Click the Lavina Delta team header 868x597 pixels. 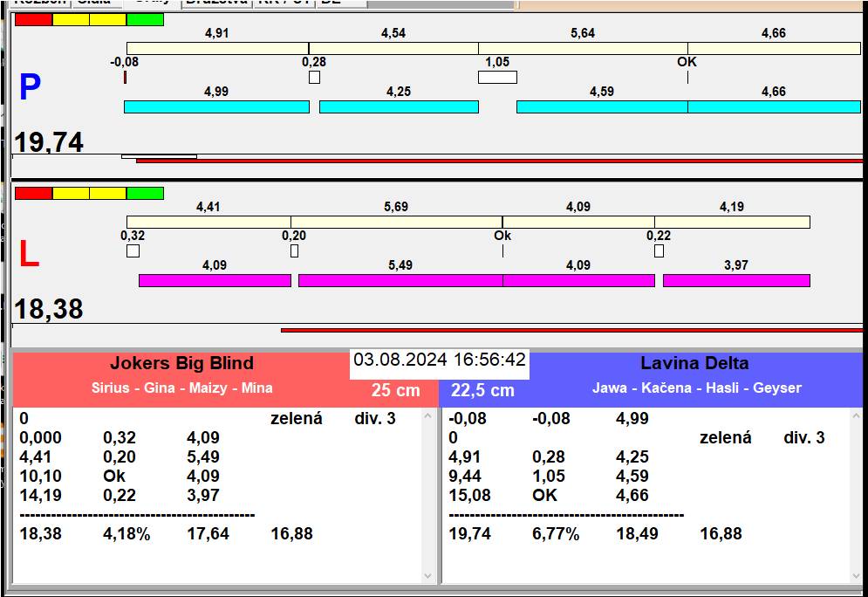(694, 364)
